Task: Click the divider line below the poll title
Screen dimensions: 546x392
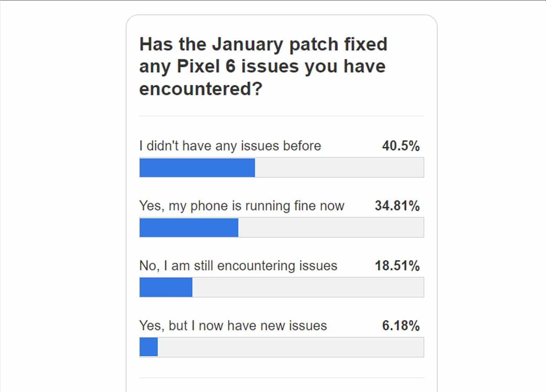Action: coord(281,116)
